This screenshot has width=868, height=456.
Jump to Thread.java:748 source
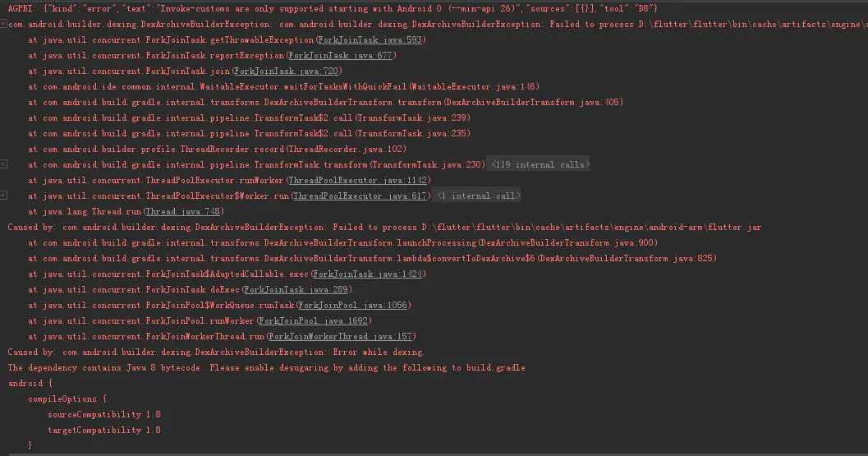tap(182, 211)
